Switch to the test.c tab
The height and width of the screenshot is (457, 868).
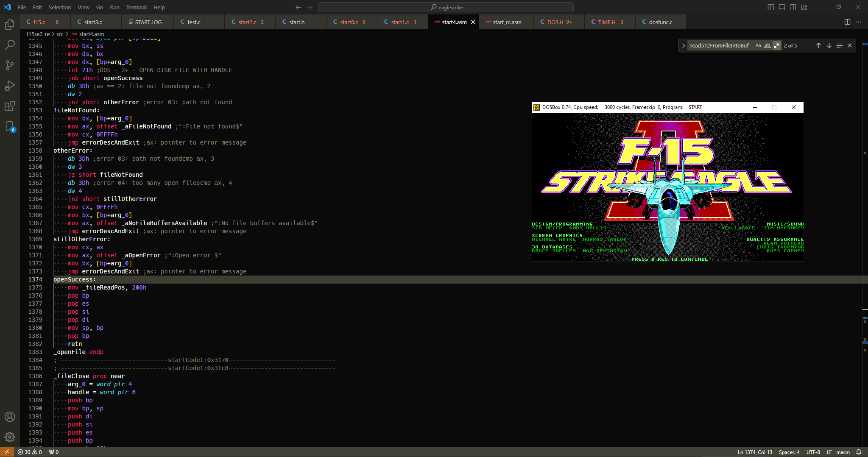[x=199, y=22]
